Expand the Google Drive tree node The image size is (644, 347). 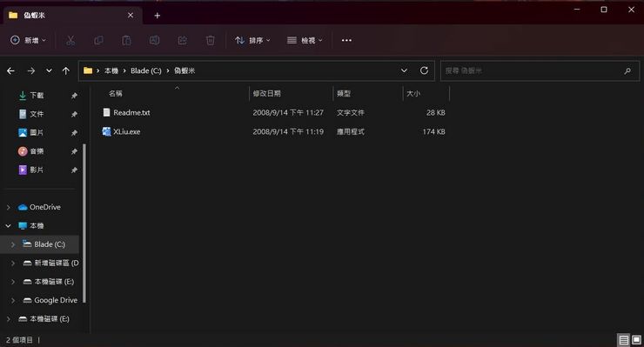[x=13, y=300]
